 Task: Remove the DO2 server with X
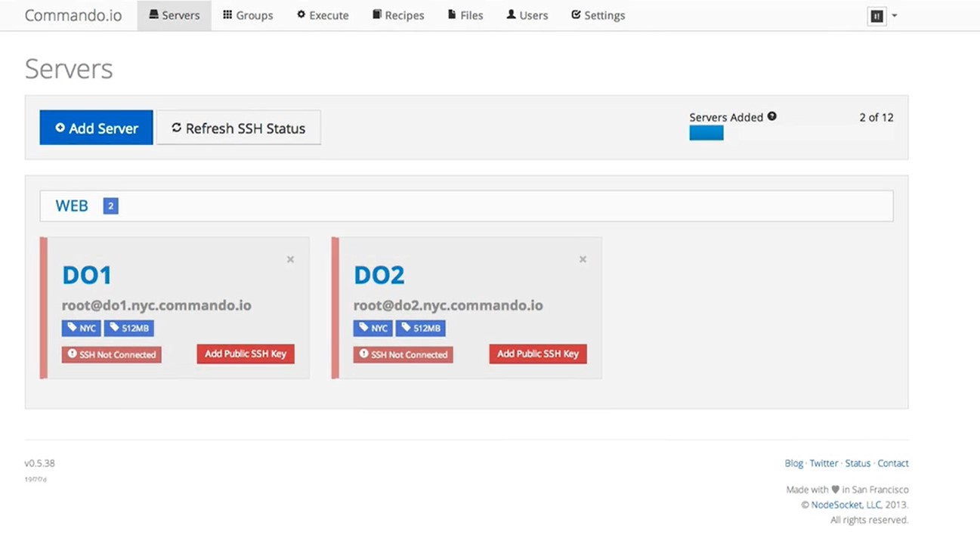point(583,259)
